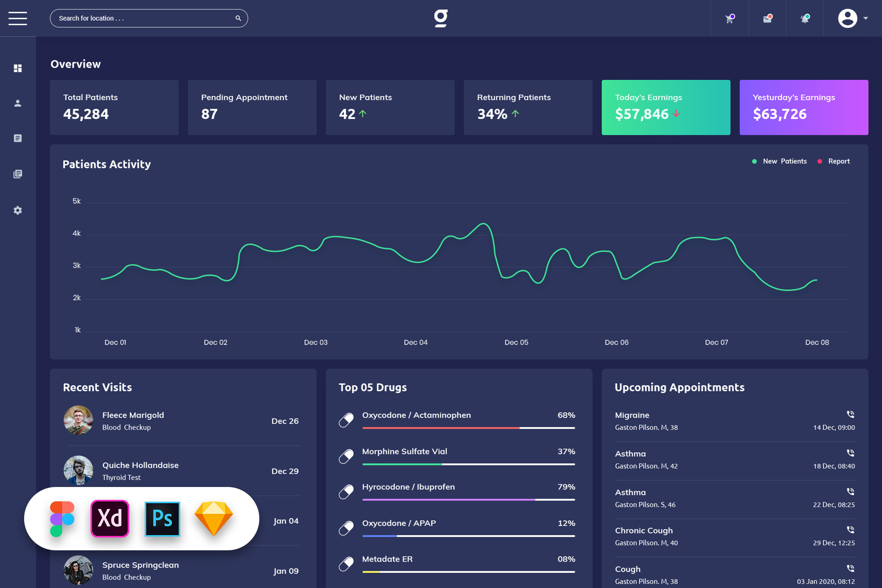Click the Chronic Cough phone icon
Image resolution: width=882 pixels, height=588 pixels.
pyautogui.click(x=850, y=530)
